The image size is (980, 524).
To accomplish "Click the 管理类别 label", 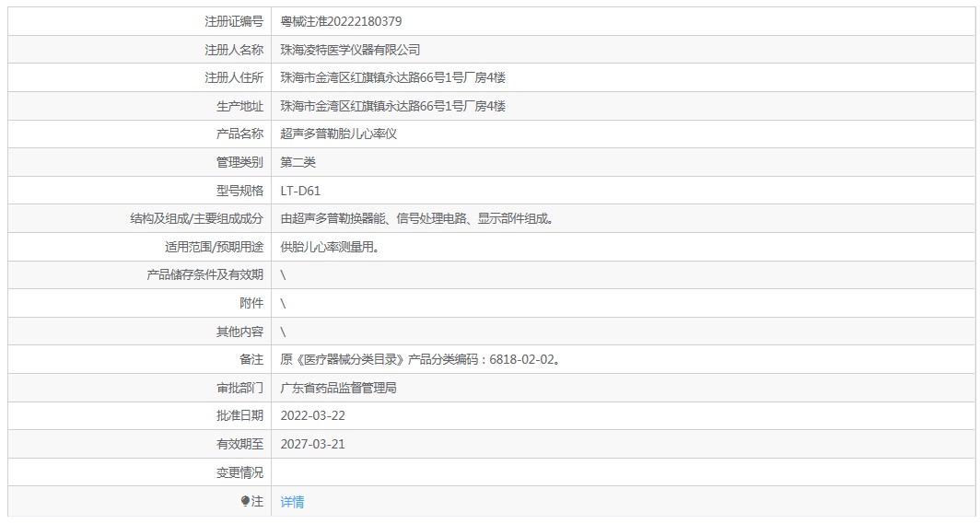I will click(240, 162).
